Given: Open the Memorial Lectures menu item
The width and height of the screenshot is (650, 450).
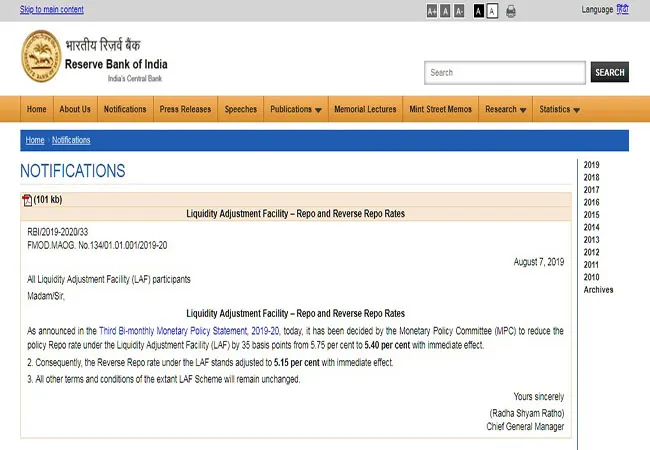Looking at the screenshot, I should tap(365, 109).
